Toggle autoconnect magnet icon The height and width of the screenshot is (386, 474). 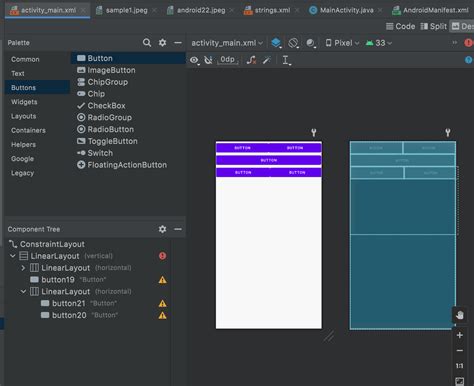click(208, 60)
